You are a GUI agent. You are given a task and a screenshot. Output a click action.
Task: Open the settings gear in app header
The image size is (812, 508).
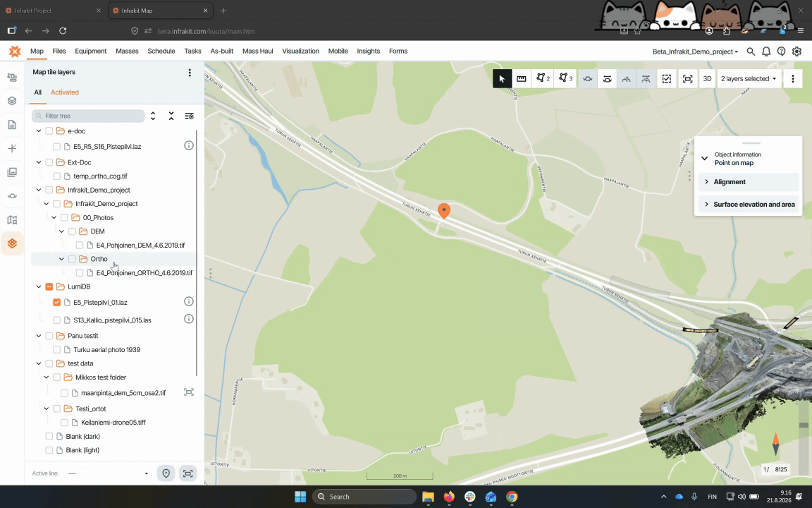pos(797,52)
